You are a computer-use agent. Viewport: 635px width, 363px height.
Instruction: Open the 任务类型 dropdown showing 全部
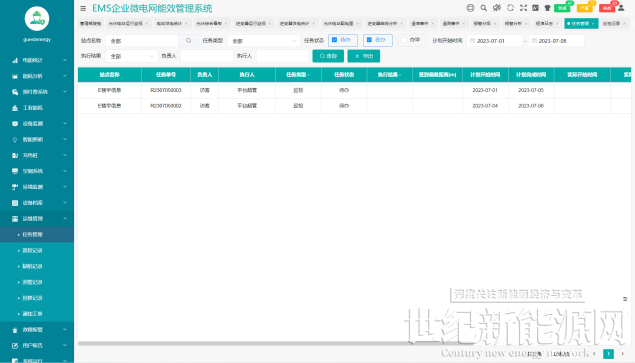(263, 41)
